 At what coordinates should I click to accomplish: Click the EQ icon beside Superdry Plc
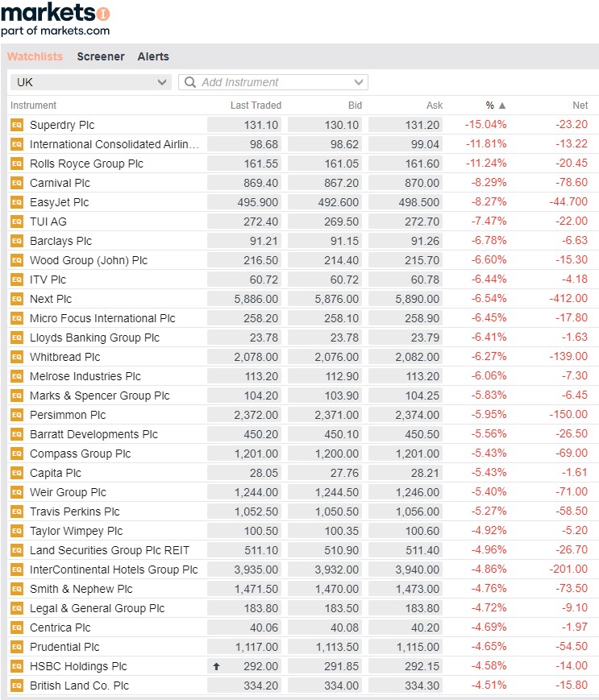click(17, 125)
